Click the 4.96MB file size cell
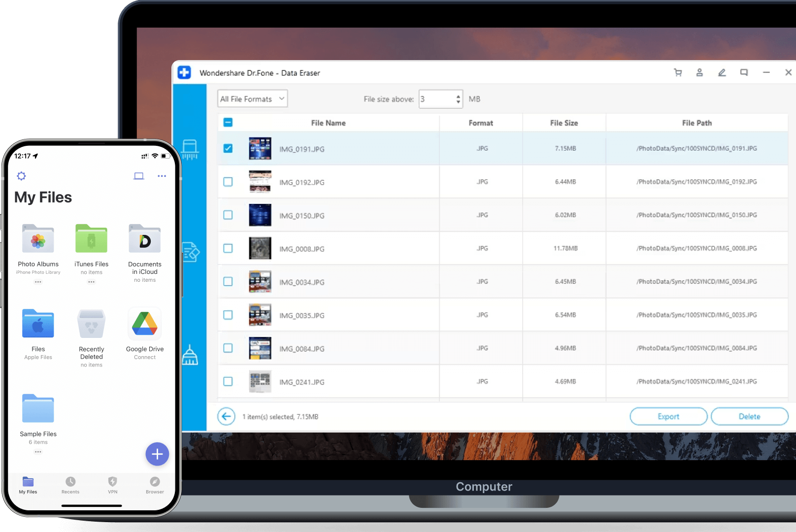The width and height of the screenshot is (796, 532). pyautogui.click(x=565, y=348)
